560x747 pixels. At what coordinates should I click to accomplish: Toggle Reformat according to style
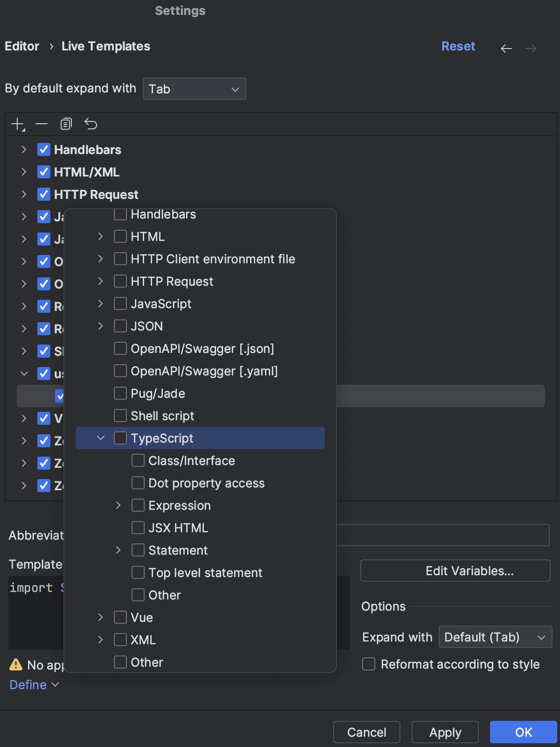click(x=369, y=664)
